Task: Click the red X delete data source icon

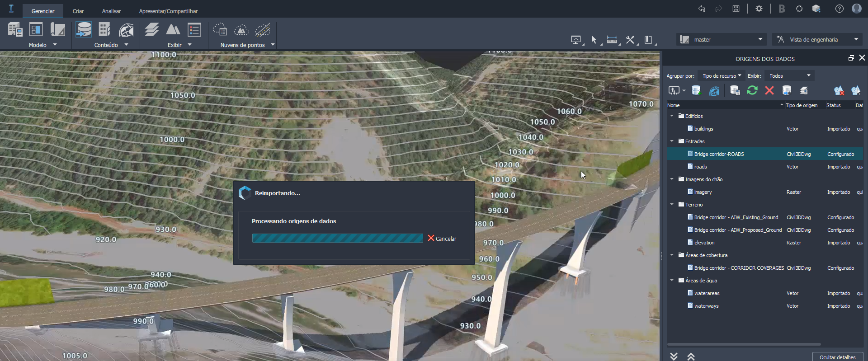Action: pos(769,91)
